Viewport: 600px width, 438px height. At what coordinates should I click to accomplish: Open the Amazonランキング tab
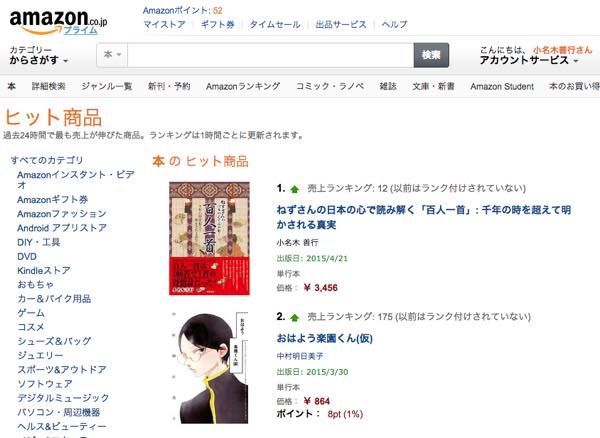pos(243,86)
